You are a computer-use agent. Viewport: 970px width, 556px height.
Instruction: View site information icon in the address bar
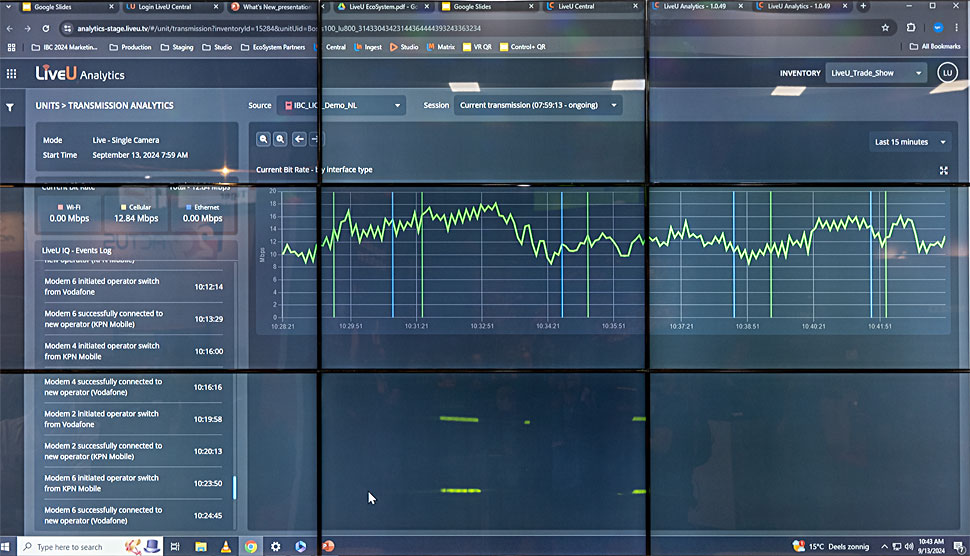(67, 28)
